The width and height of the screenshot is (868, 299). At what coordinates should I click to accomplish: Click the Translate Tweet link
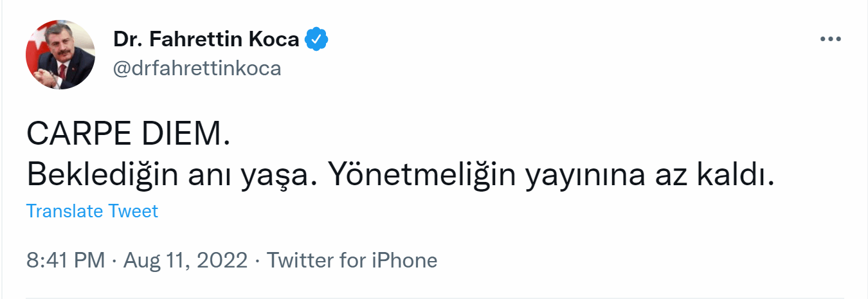92,211
